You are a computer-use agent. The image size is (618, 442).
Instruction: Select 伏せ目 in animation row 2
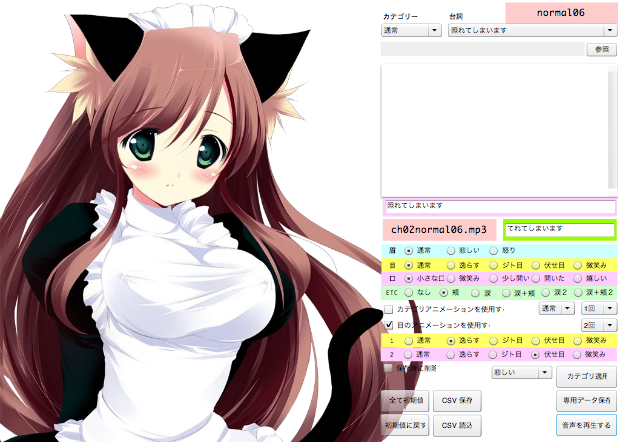tap(536, 355)
